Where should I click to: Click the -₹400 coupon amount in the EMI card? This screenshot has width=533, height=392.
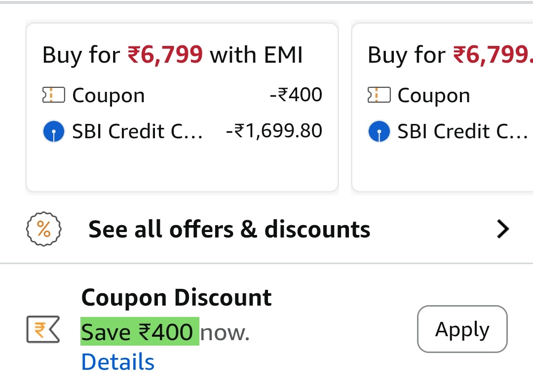(x=296, y=95)
